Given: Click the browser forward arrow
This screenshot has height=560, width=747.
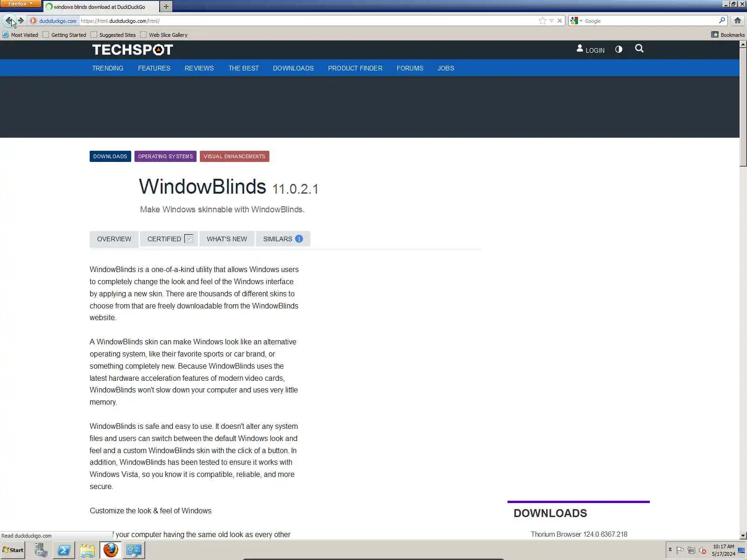Looking at the screenshot, I should [21, 21].
